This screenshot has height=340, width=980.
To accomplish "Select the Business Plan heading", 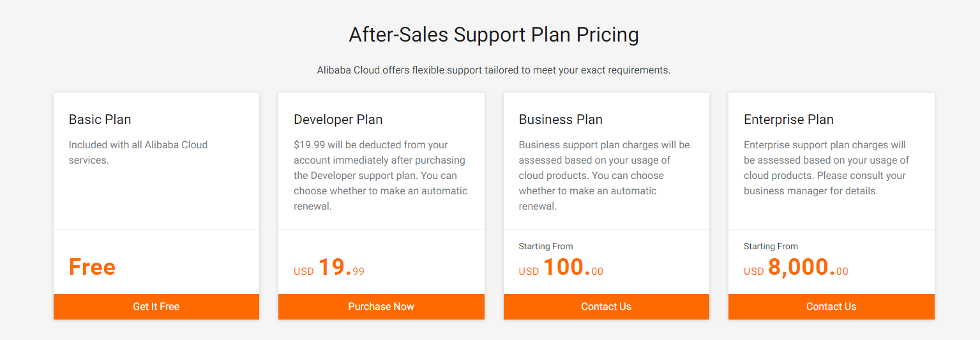I will coord(561,120).
